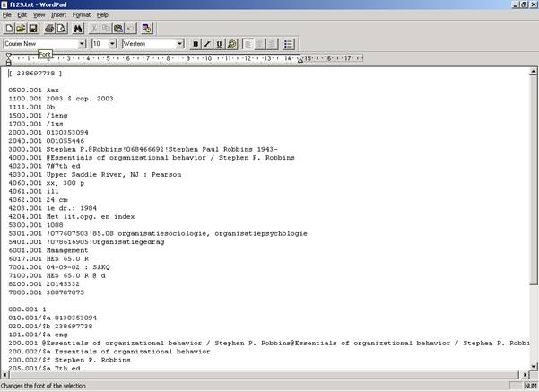Click the line '7001.001 04-09-02 : SAKQ'

point(59,267)
